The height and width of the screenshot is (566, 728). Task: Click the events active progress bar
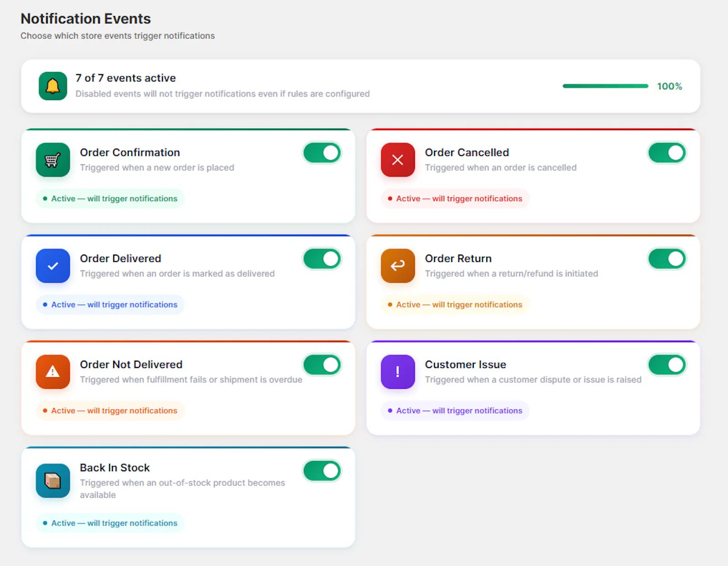coord(605,86)
